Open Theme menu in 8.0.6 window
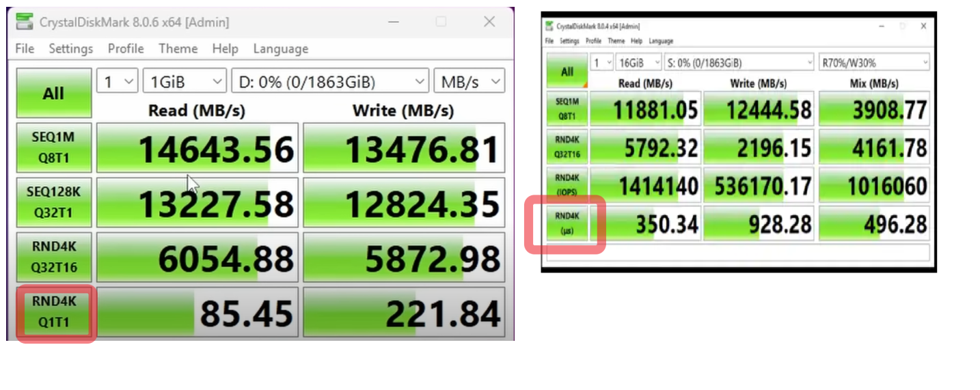 pyautogui.click(x=178, y=48)
